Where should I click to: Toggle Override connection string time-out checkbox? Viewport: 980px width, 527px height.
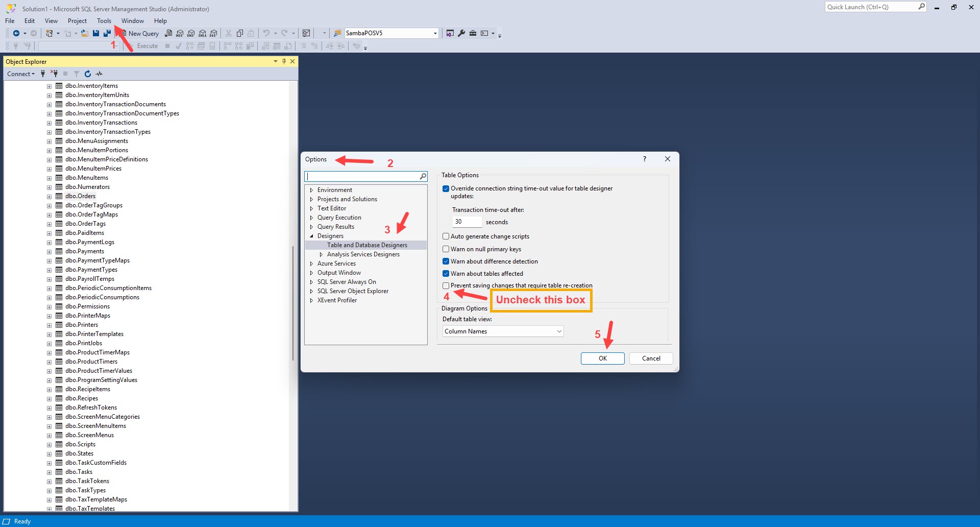point(446,188)
